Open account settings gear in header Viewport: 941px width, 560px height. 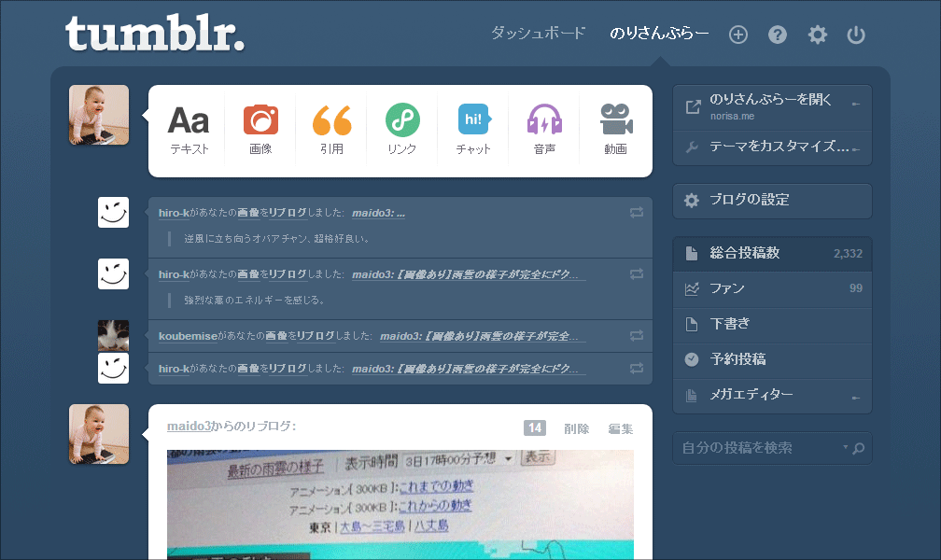pyautogui.click(x=818, y=35)
